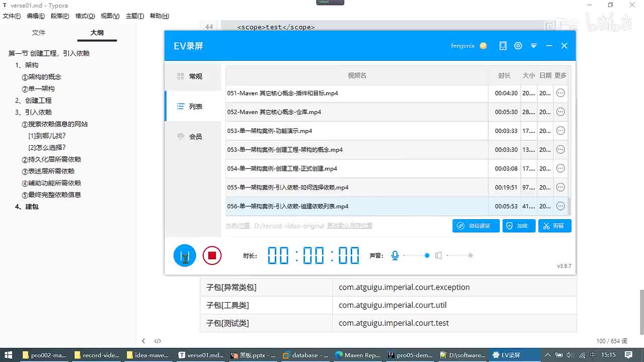Select video 054-单一架构案例-创建工程-正式创建.mp4
The height and width of the screenshot is (362, 644).
click(357, 168)
